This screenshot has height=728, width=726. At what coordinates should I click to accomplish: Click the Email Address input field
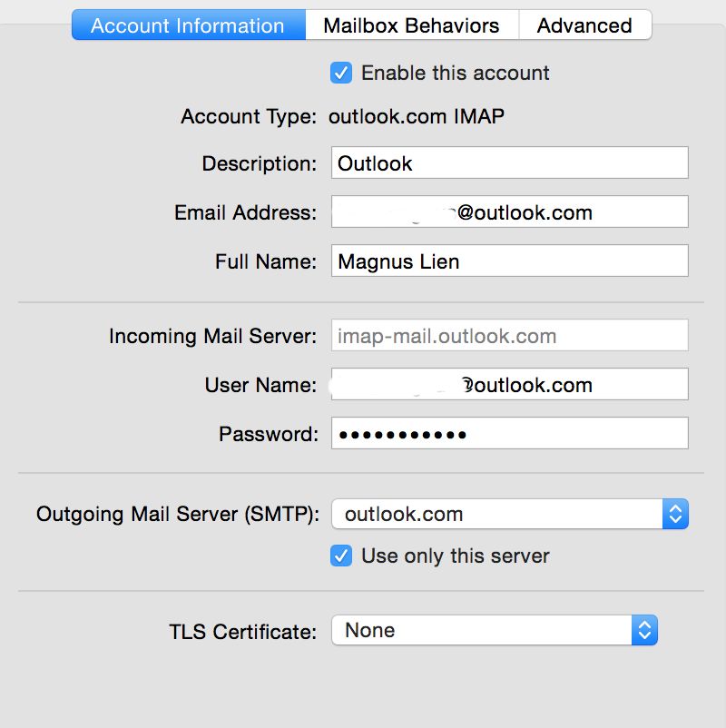click(510, 212)
